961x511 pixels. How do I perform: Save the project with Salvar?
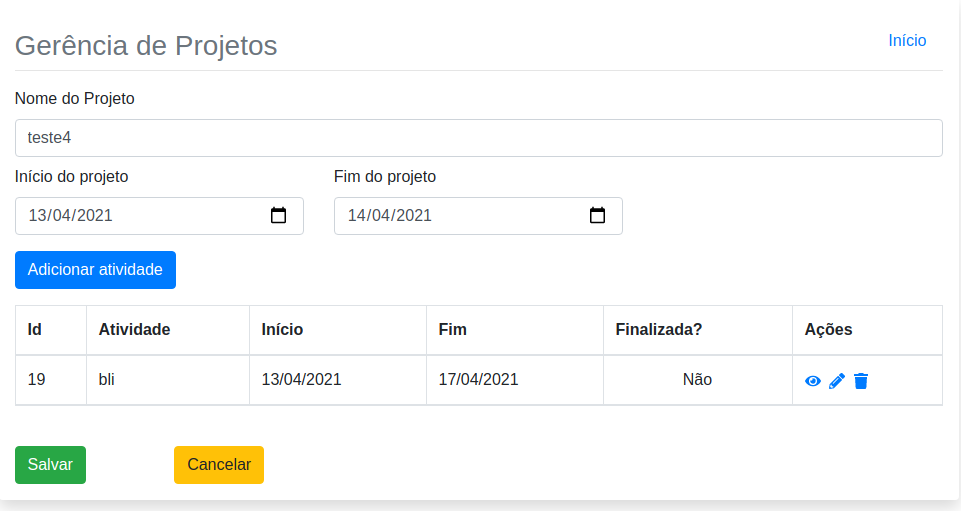pos(50,464)
